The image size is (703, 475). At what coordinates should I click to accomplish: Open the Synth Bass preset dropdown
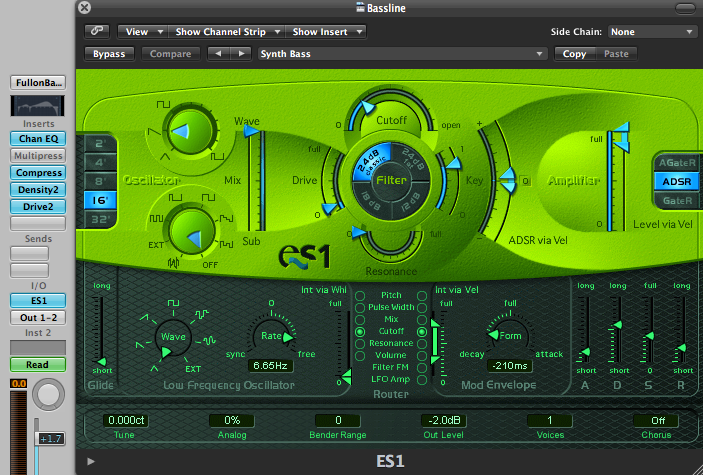pos(402,54)
